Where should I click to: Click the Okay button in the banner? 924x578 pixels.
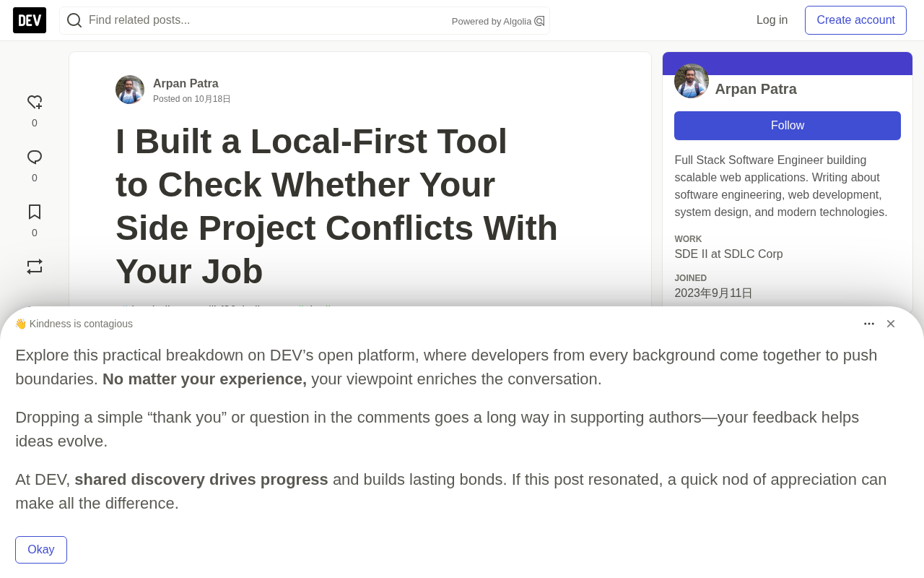41,550
